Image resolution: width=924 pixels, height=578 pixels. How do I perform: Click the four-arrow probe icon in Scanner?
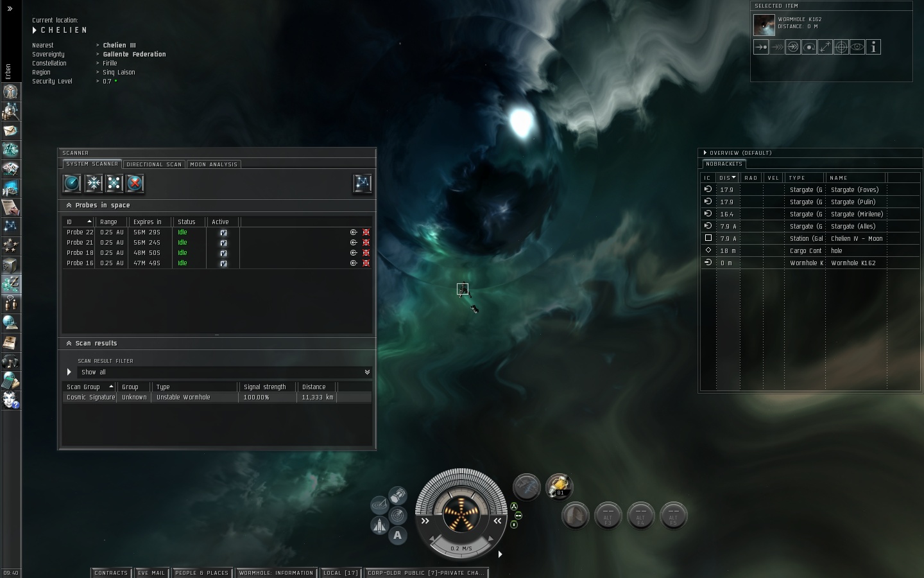(x=114, y=184)
